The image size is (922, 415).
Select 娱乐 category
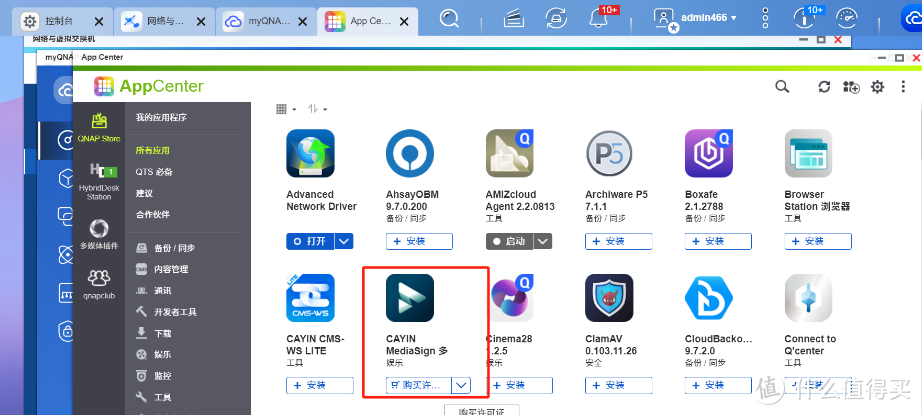coord(153,354)
